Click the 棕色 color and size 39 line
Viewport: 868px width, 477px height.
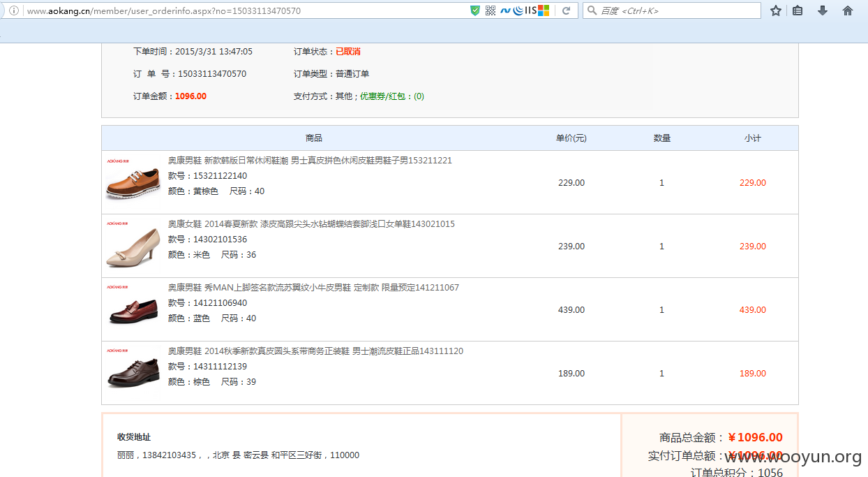point(212,382)
